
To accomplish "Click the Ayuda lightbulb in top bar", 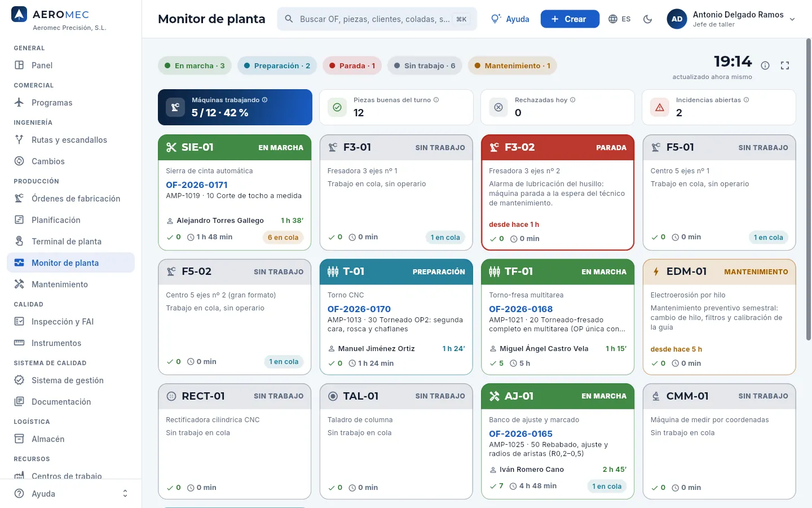I will (510, 19).
